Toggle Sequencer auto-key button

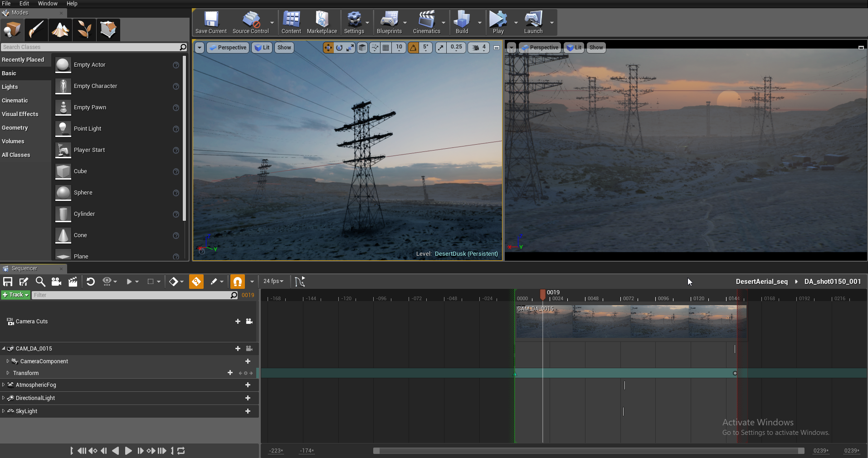coord(196,282)
